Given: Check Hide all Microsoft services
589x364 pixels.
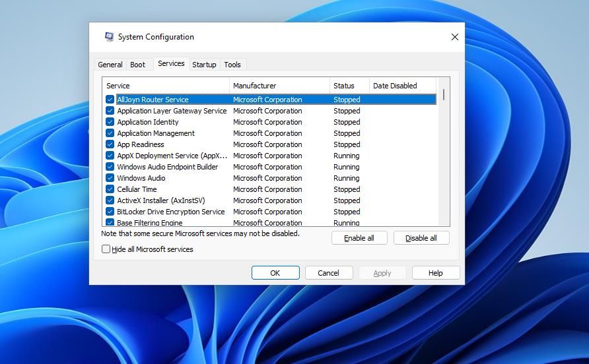Looking at the screenshot, I should click(106, 249).
